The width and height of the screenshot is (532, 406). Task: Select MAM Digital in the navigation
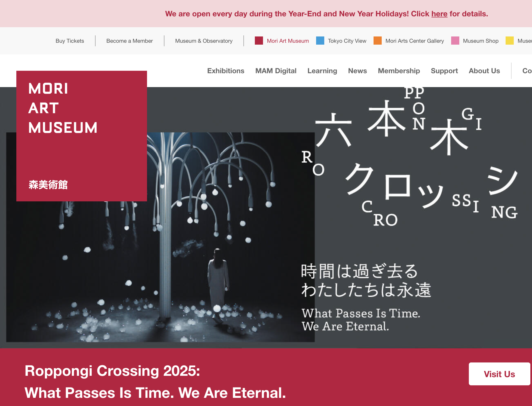tap(276, 71)
